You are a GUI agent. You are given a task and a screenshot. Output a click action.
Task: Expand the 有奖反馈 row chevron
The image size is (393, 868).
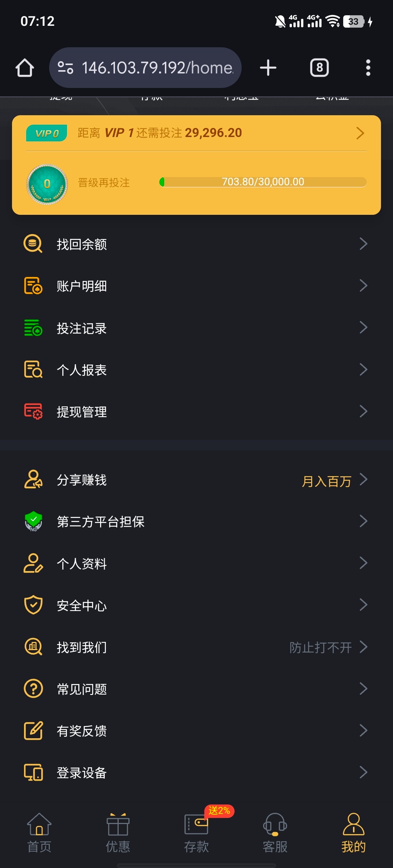tap(363, 731)
